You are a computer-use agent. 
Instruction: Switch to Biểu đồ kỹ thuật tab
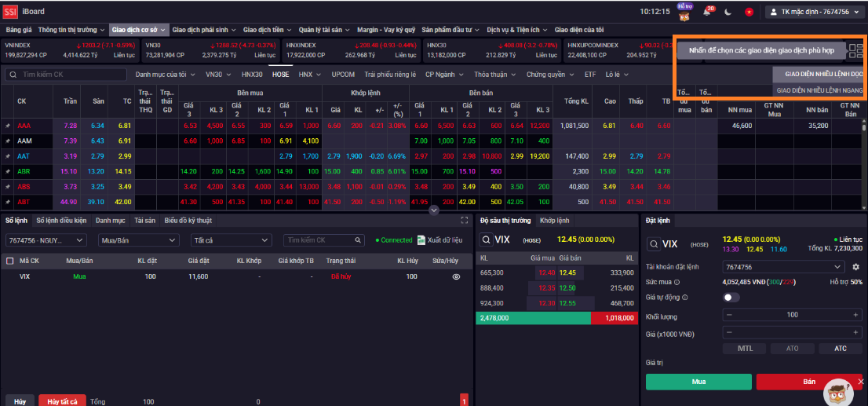pyautogui.click(x=188, y=221)
